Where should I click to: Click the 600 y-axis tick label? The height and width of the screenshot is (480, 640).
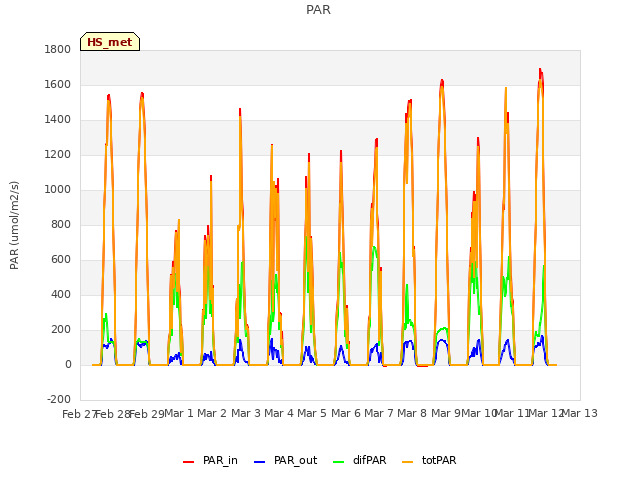tap(61, 260)
